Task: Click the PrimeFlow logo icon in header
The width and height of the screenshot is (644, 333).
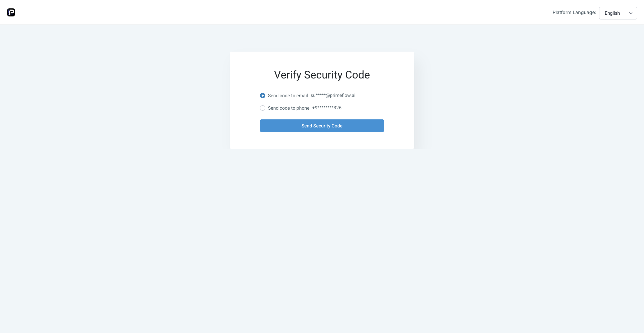Action: (x=11, y=12)
